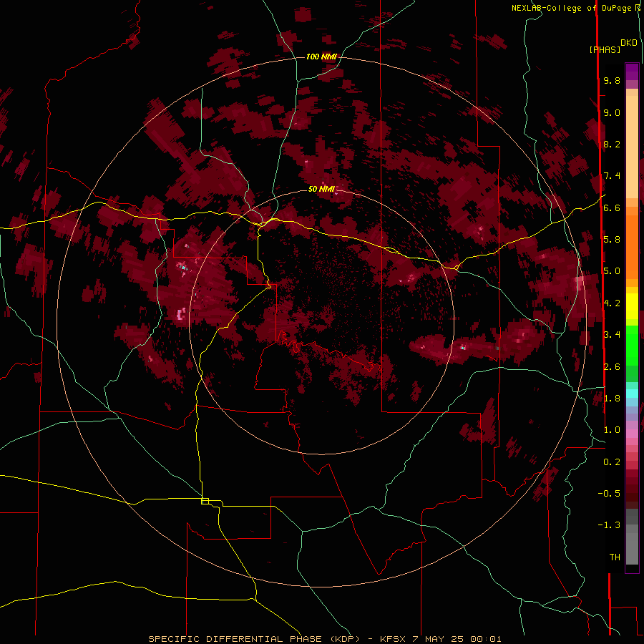Image resolution: width=644 pixels, height=644 pixels.
Task: Click the 8.2 value on the color scale
Action: [612, 144]
